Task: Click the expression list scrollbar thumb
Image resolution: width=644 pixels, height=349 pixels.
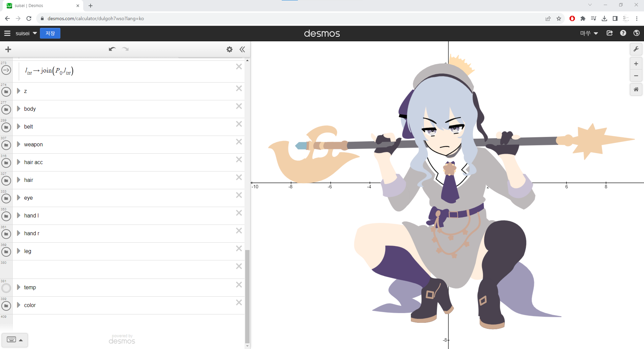Action: (247, 296)
